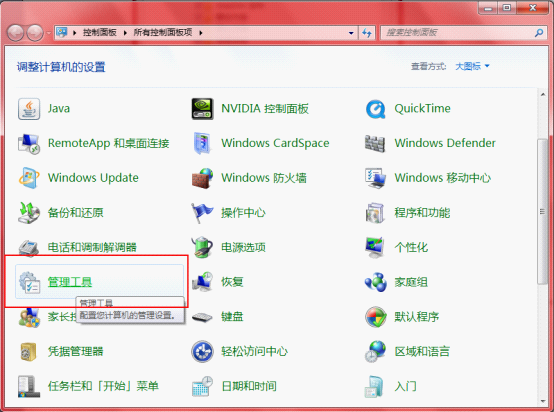Open Windows 移动中心 icon
The image size is (554, 412).
(x=375, y=178)
